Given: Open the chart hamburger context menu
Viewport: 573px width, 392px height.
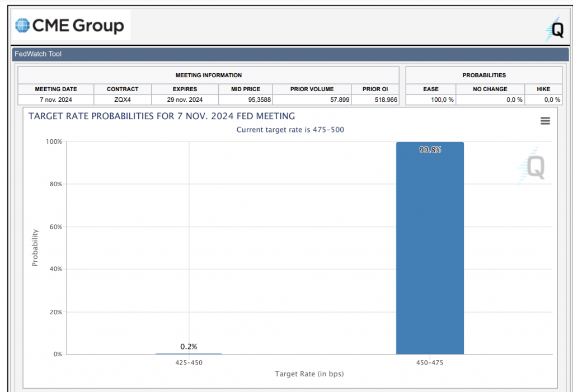Looking at the screenshot, I should [545, 121].
